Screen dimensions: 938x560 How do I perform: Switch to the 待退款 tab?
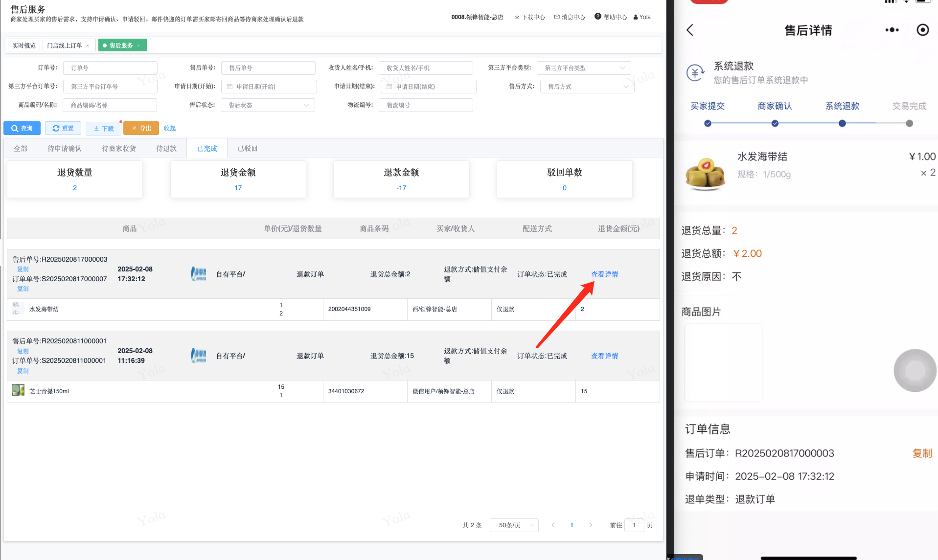[x=166, y=148]
